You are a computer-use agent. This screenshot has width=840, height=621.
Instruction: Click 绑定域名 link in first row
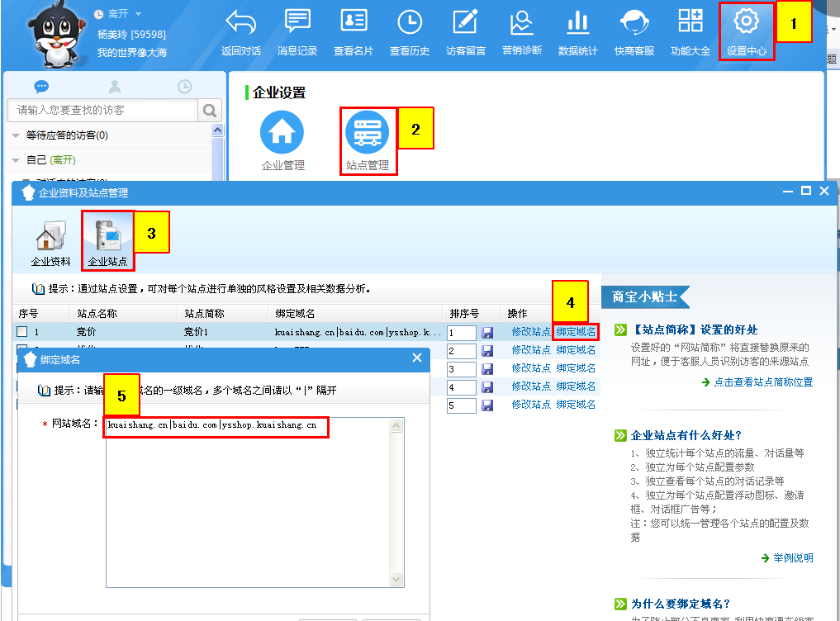tap(576, 332)
